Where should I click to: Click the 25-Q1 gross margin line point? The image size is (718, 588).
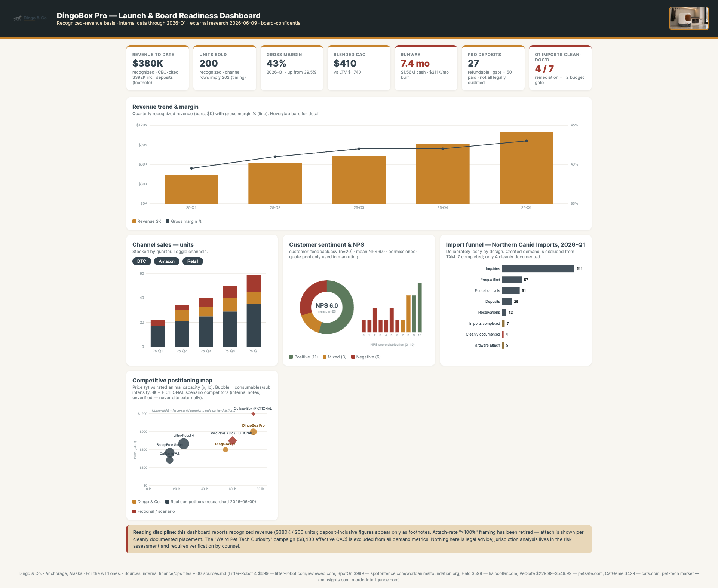click(191, 168)
